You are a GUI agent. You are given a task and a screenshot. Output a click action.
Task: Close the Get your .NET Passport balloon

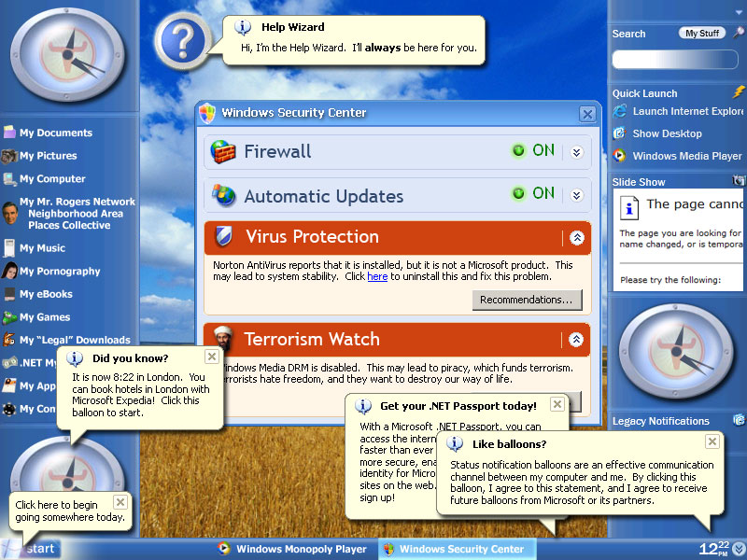point(557,404)
